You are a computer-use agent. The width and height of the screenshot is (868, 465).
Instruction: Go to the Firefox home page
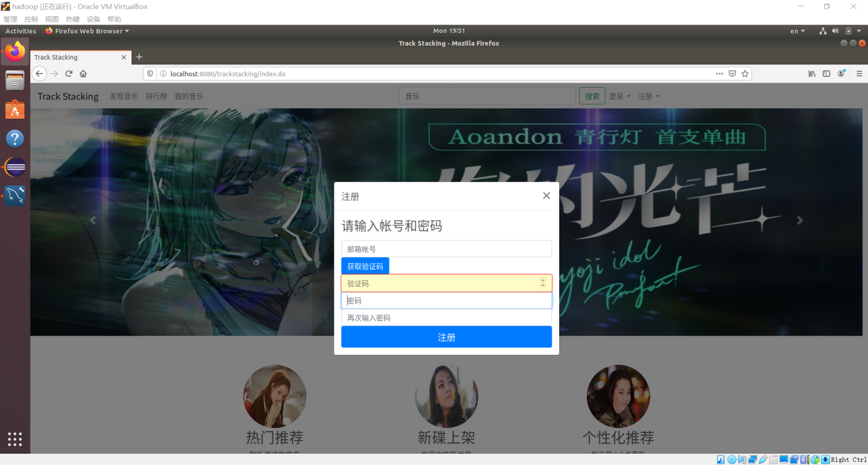(x=83, y=74)
